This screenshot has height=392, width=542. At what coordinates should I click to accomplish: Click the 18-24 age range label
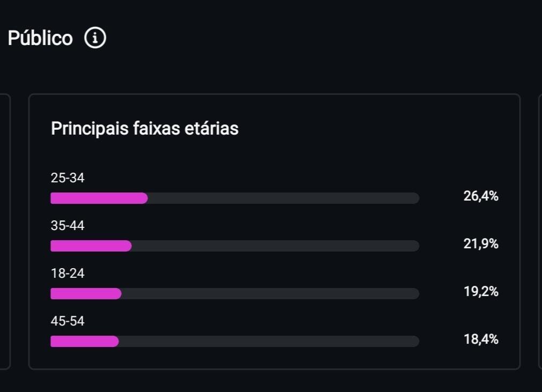coord(68,273)
